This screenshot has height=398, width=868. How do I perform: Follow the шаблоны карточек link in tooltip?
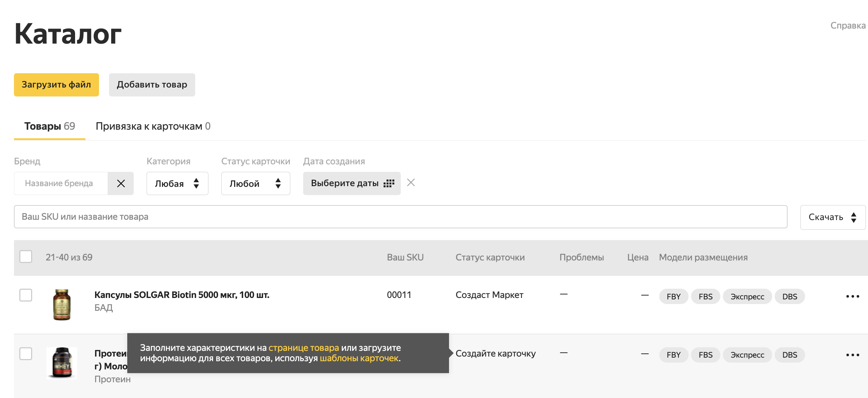coord(359,358)
